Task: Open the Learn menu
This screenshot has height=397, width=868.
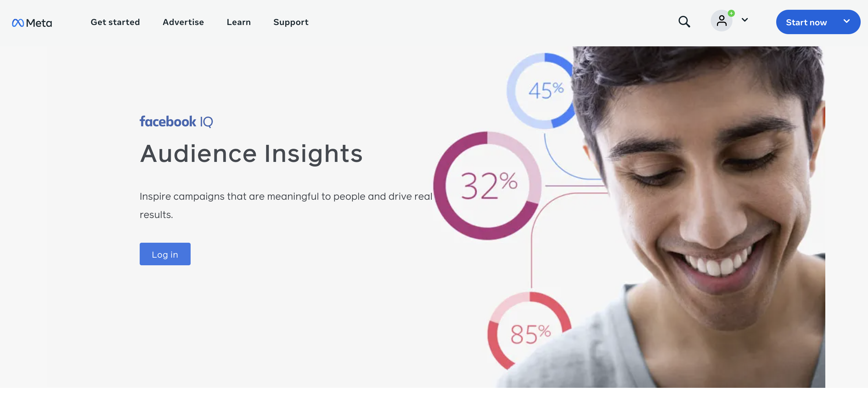Action: point(239,22)
